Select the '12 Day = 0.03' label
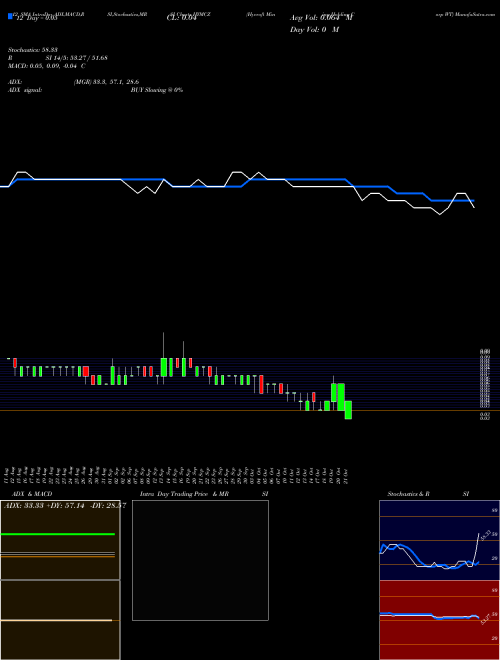This screenshot has width=500, height=660. 36,18
